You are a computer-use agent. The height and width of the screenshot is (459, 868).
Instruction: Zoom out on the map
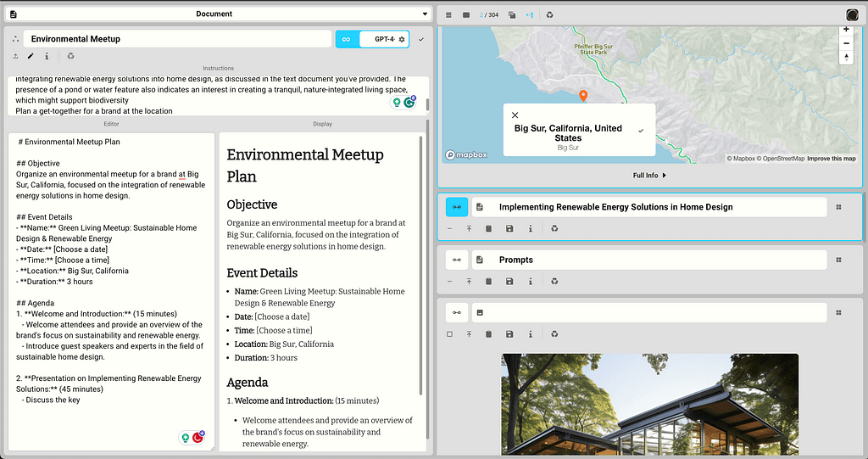click(x=847, y=43)
